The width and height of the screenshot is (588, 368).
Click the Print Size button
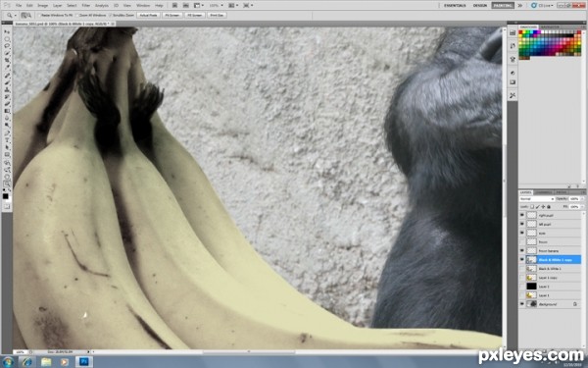[x=217, y=15]
